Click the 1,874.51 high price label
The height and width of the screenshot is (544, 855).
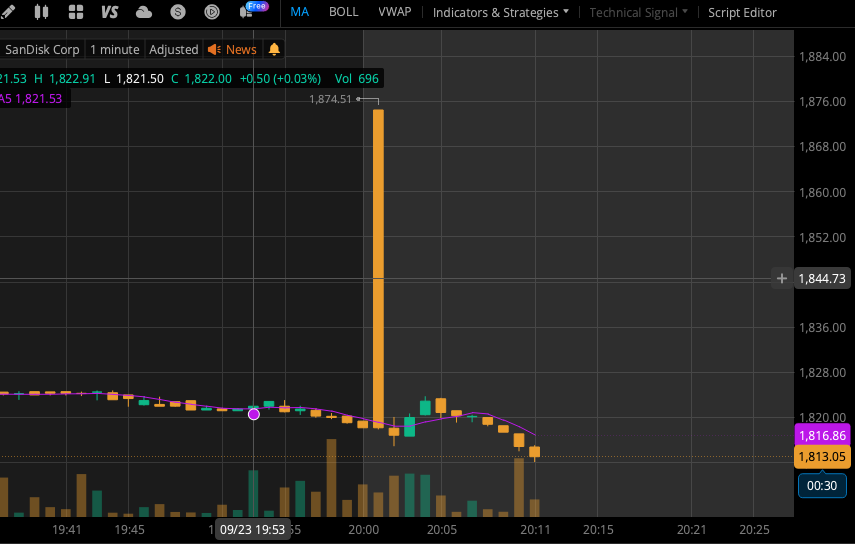point(330,99)
